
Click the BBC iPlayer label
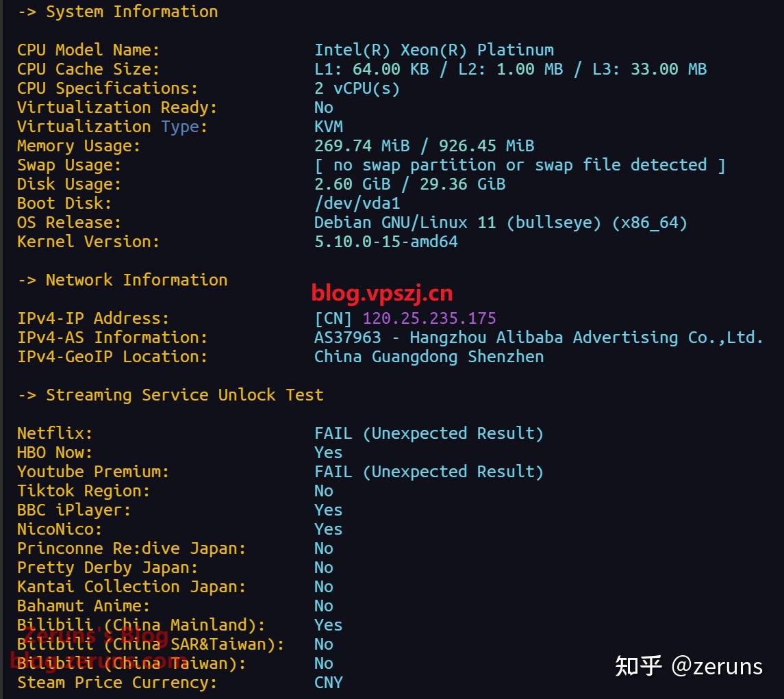tap(74, 510)
